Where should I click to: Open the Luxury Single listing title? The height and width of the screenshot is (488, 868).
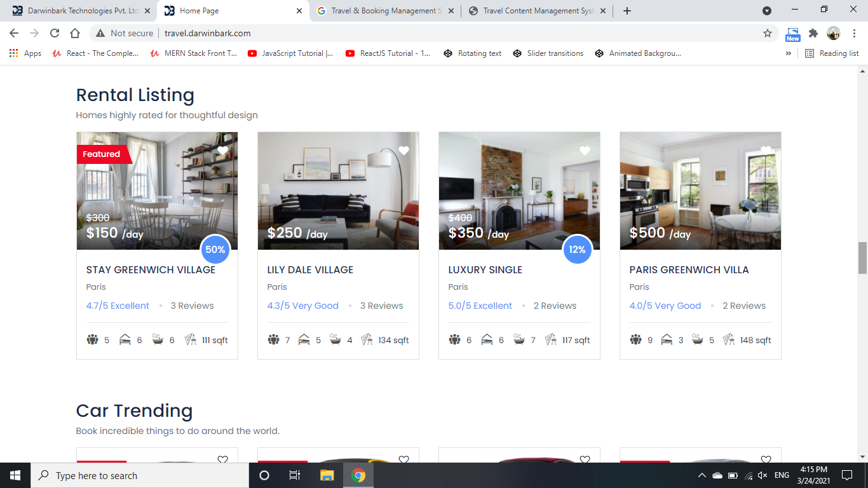(485, 270)
